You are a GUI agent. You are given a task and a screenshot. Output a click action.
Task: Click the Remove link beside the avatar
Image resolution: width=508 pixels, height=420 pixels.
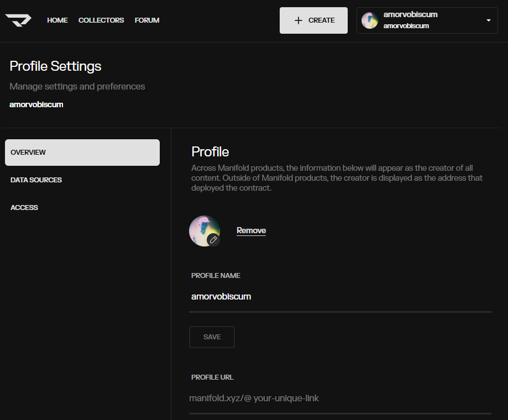[251, 230]
